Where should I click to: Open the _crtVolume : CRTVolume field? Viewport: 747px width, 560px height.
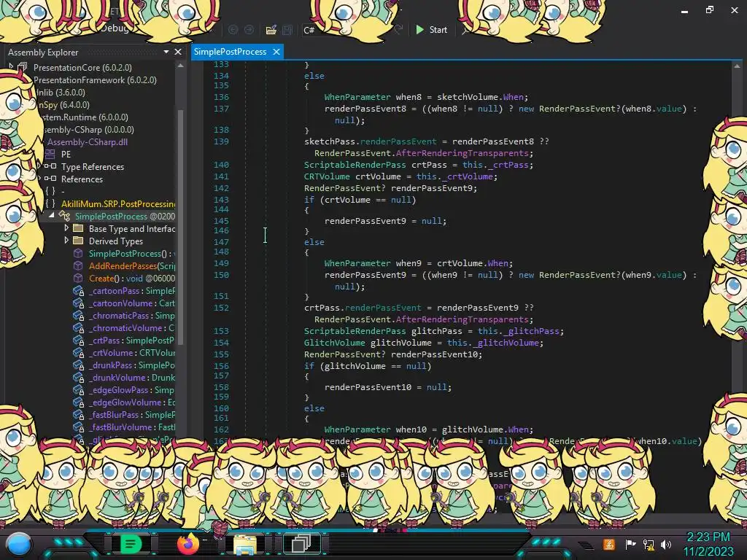(131, 352)
